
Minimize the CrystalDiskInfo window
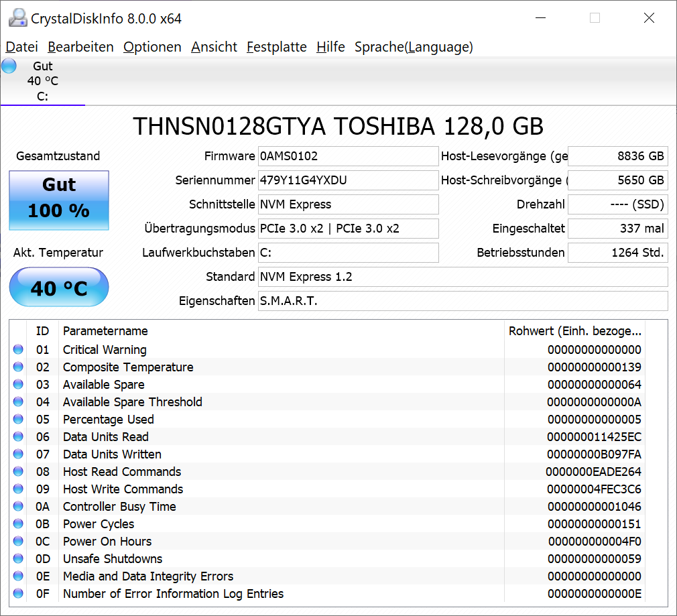pos(540,18)
